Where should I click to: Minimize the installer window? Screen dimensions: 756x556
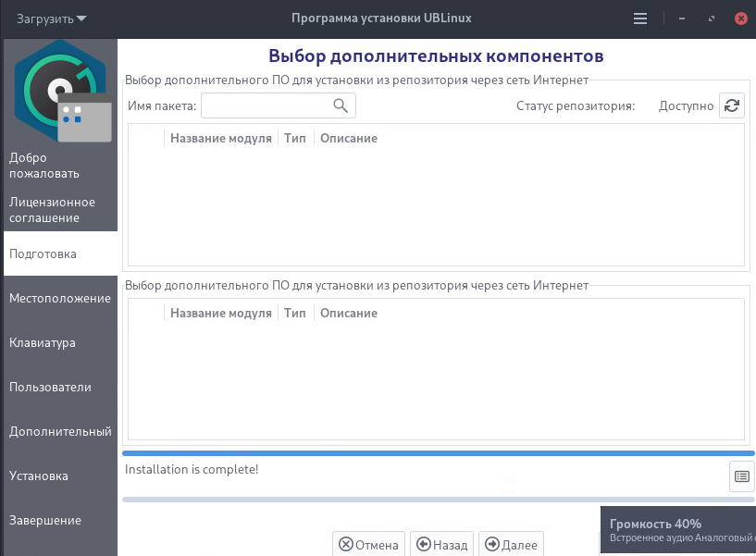point(681,19)
